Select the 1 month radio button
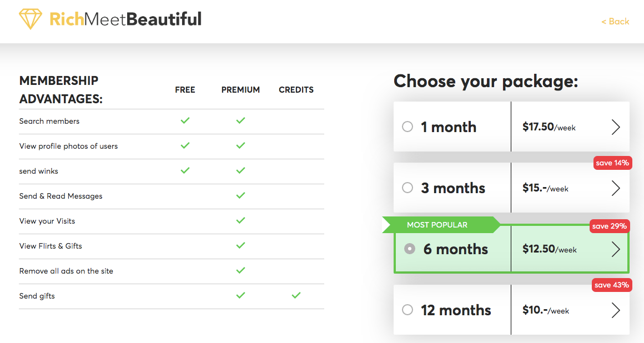This screenshot has width=644, height=343. [x=407, y=127]
